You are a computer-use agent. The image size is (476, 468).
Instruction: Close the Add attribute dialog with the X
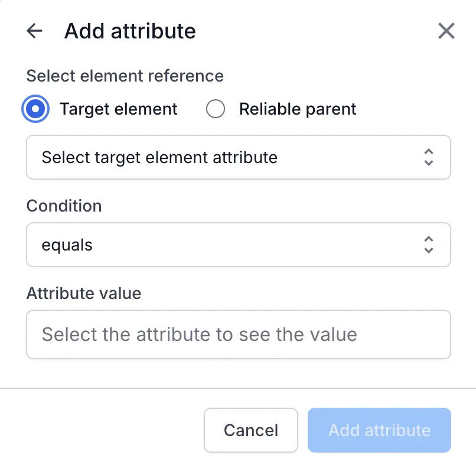[x=446, y=31]
